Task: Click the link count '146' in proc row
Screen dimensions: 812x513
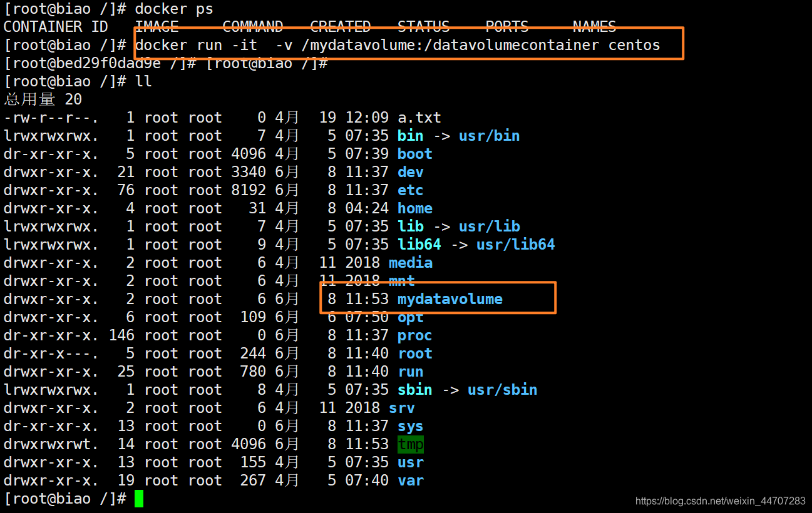Action: click(x=122, y=335)
